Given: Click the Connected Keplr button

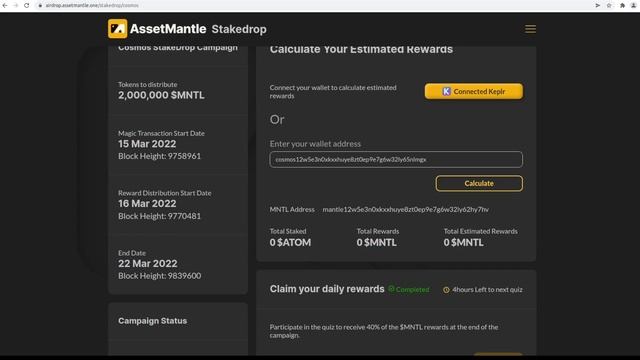Looking at the screenshot, I should (x=473, y=91).
